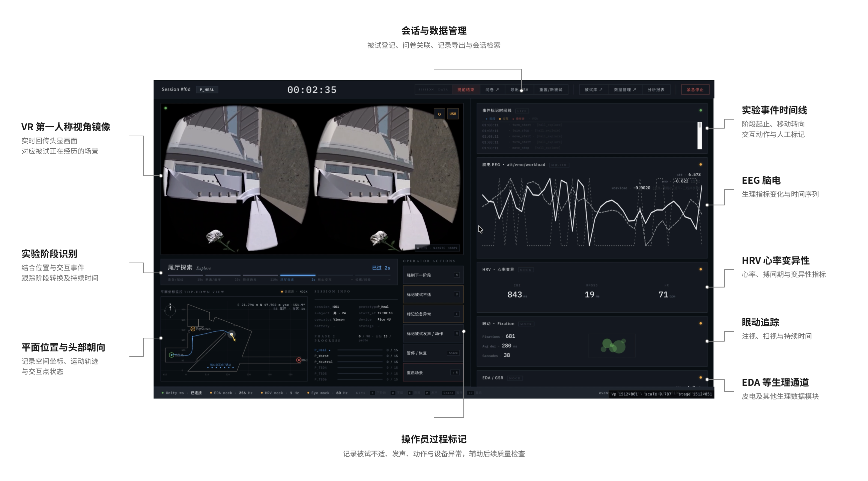The height and width of the screenshot is (481, 868).
Task: Click the 重启场景 restart scene button
Action: point(433,372)
